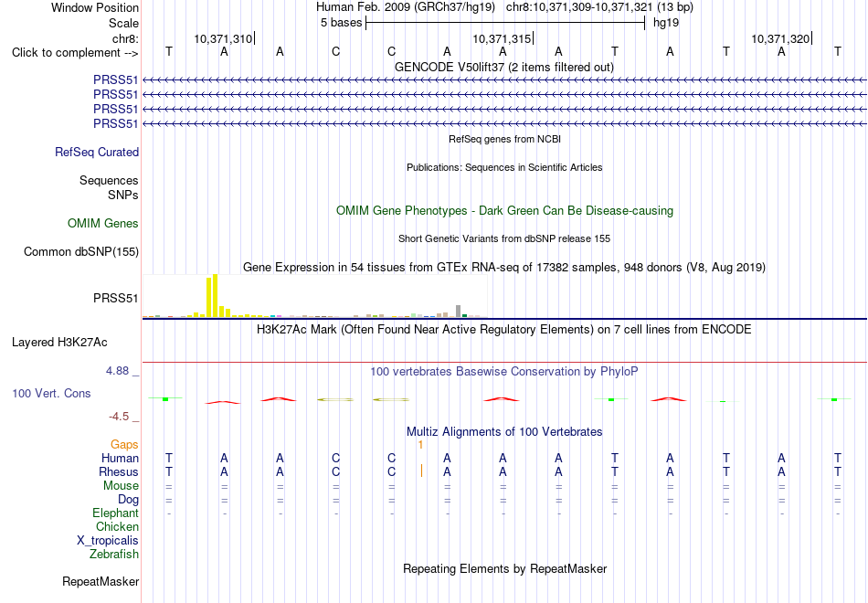Click the 'RepeatMasker' track label

click(101, 581)
